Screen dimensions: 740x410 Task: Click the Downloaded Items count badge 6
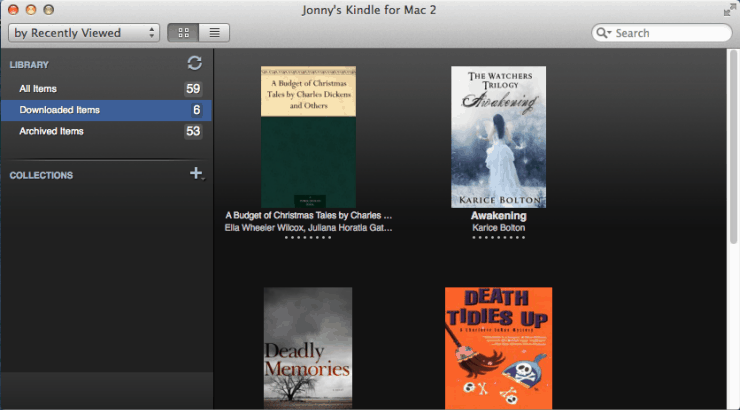click(x=196, y=110)
